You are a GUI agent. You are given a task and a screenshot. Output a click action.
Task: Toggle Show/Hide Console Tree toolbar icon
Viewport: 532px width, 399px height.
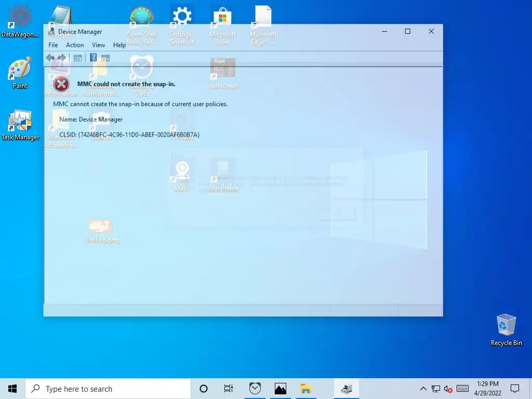click(x=78, y=58)
